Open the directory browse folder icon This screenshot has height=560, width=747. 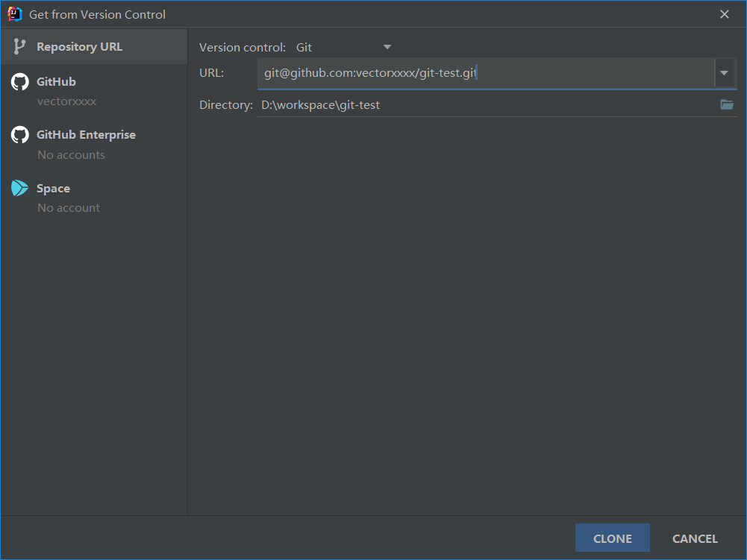[x=727, y=104]
